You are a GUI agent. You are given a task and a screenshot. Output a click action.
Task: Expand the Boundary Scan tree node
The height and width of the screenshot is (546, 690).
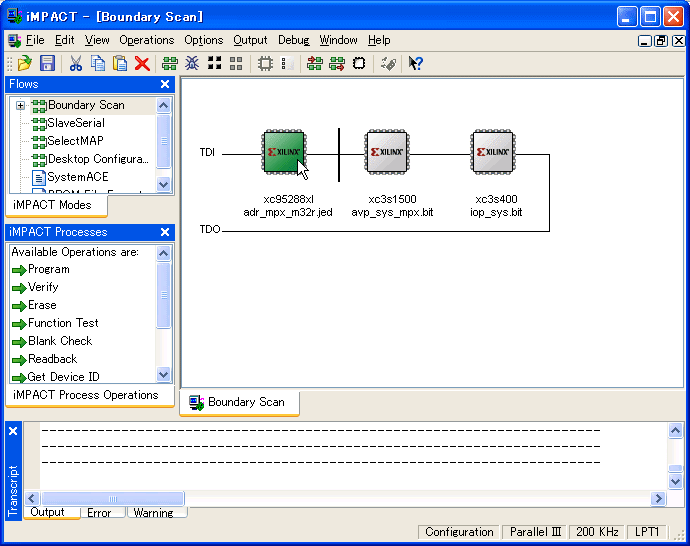tap(20, 105)
